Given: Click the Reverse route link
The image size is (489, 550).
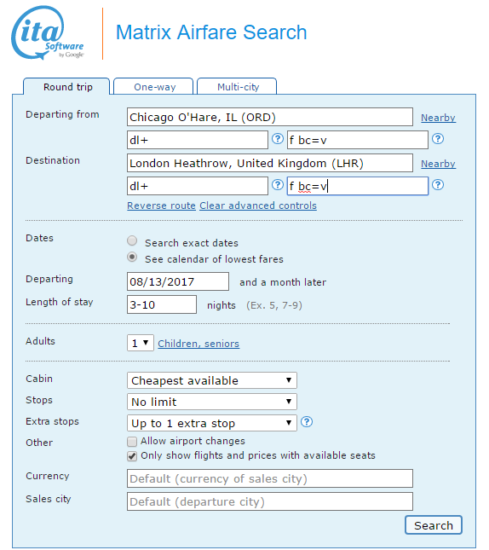Looking at the screenshot, I should pyautogui.click(x=161, y=206).
